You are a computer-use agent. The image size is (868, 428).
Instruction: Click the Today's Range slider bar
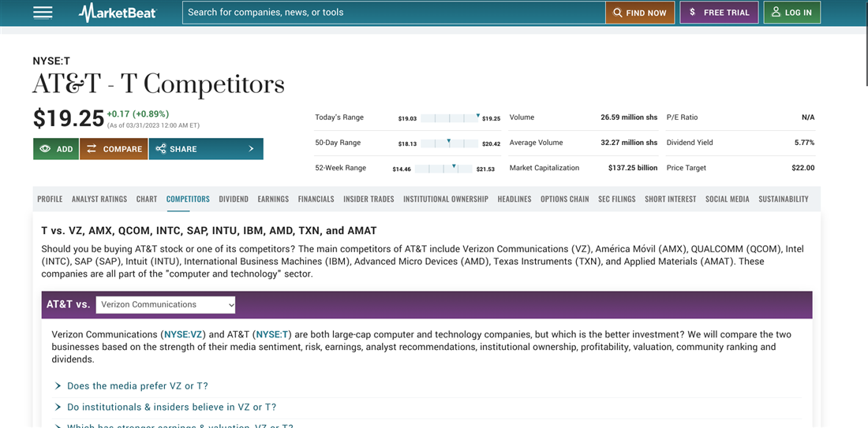(x=450, y=117)
